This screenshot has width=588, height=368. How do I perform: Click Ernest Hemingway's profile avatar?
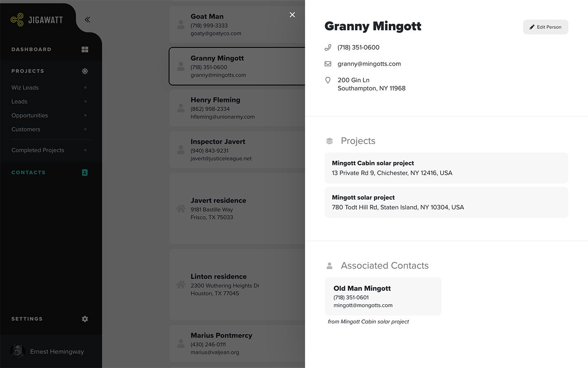[18, 351]
